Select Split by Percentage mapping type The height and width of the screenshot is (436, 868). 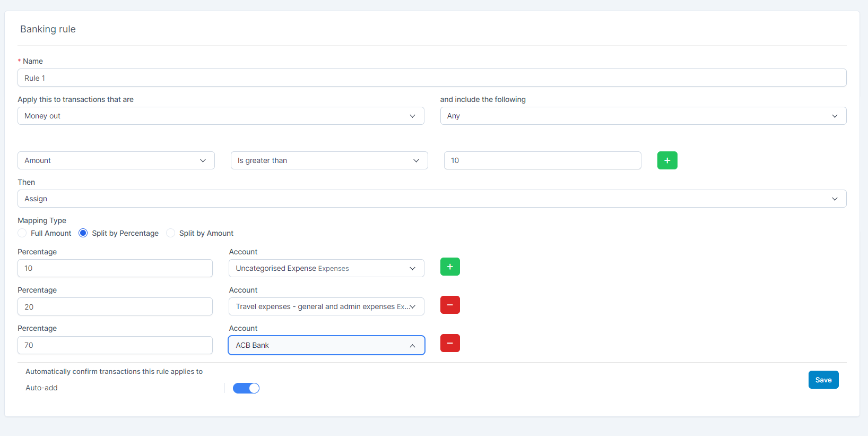(x=83, y=233)
